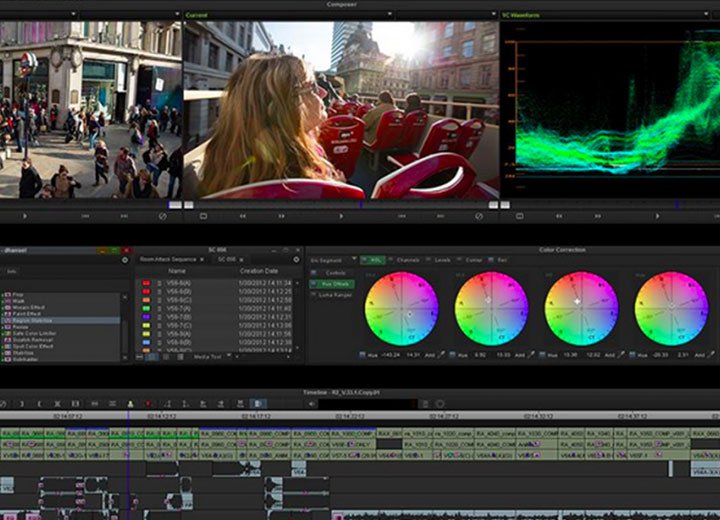720x520 pixels.
Task: Open the Channels tab
Action: (408, 260)
